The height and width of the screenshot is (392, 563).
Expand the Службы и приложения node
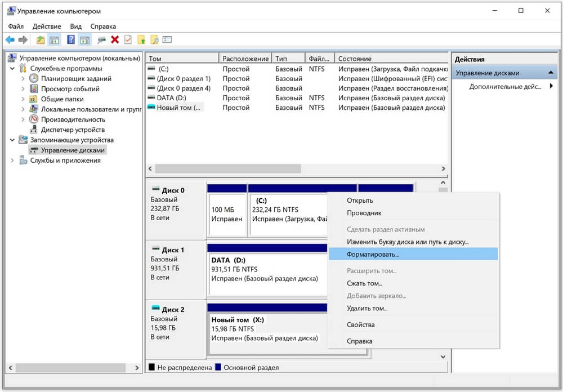coord(12,161)
